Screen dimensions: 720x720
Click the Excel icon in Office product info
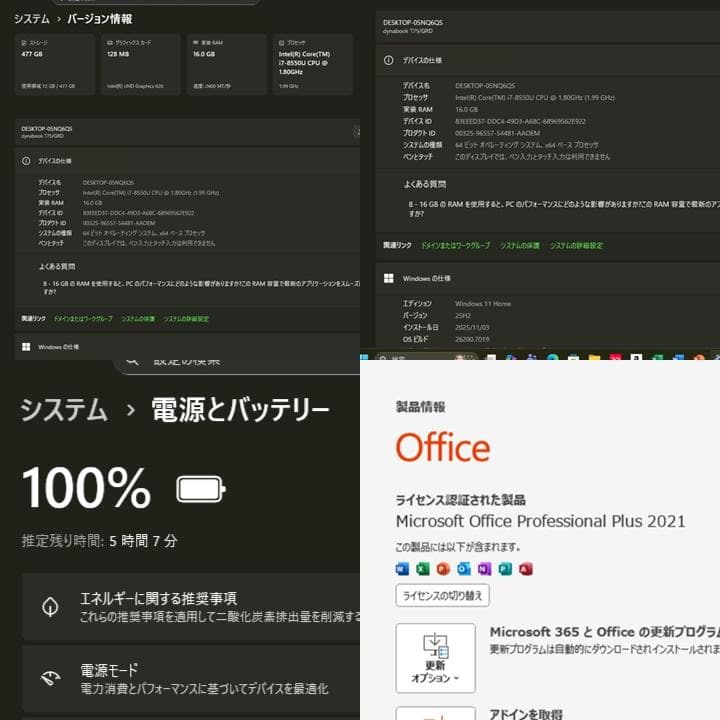(x=423, y=569)
